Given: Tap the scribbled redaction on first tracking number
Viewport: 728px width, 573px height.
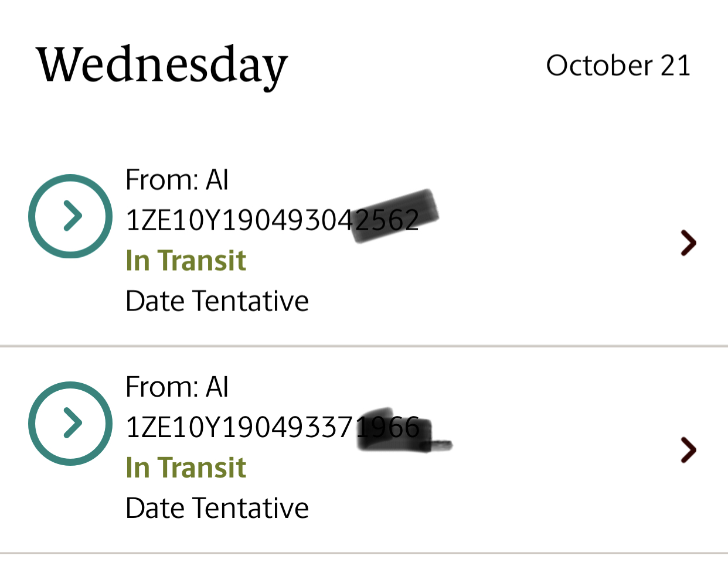Looking at the screenshot, I should tap(394, 216).
